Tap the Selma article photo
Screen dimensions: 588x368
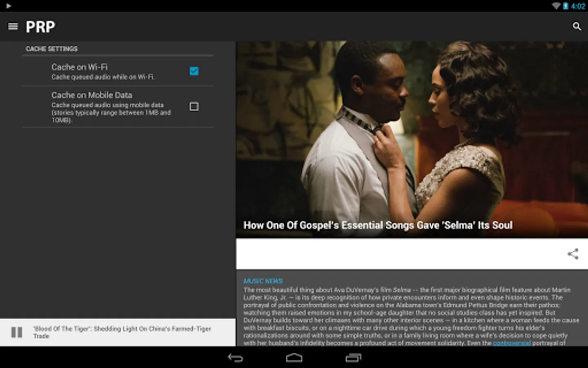(412, 139)
